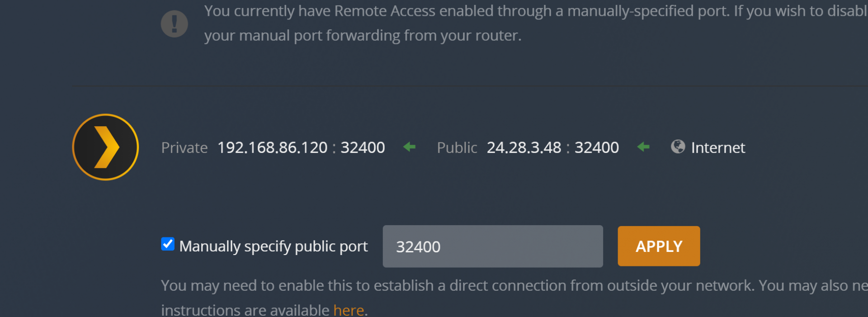
Task: Click the "Manually specify public port" label
Action: click(274, 246)
